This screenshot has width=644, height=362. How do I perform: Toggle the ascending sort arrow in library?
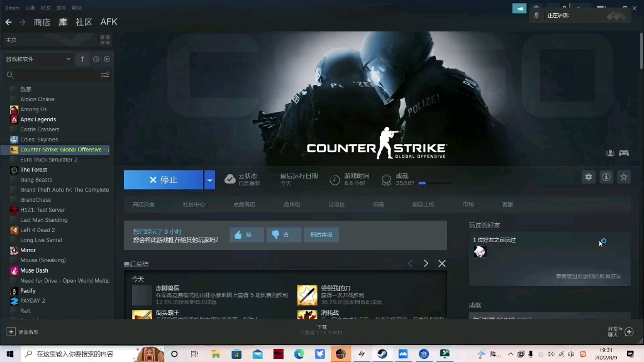(82, 58)
